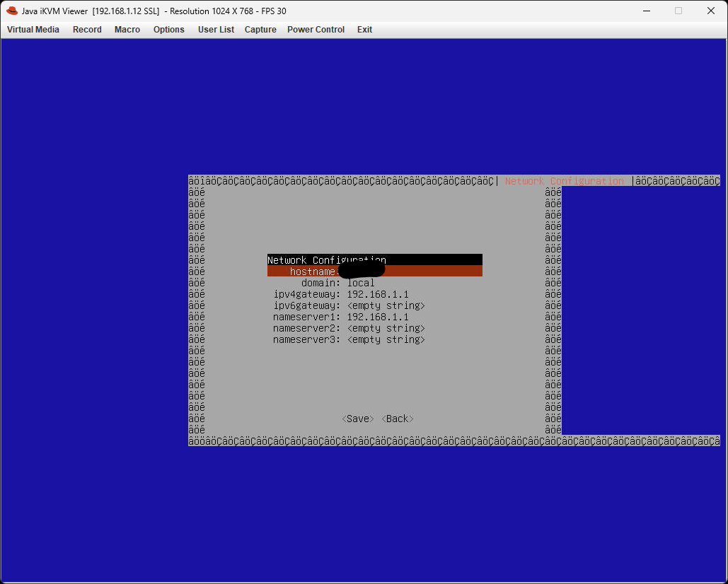Click the Exit menu item

coord(364,30)
